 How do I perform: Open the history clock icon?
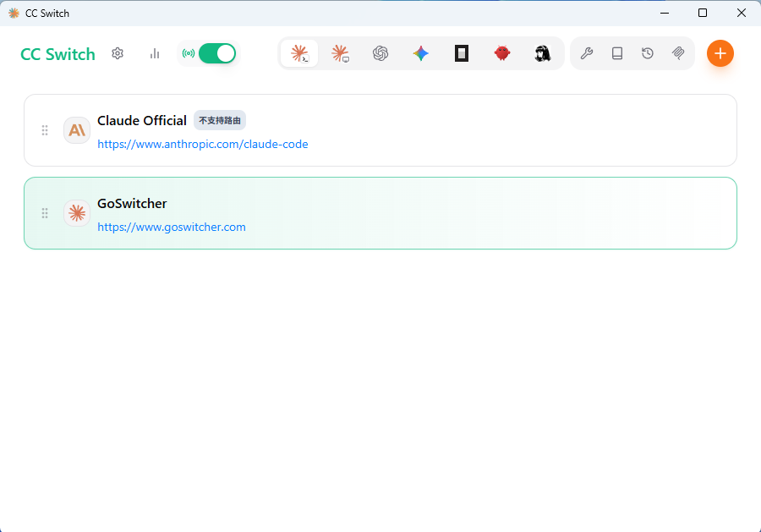pyautogui.click(x=648, y=53)
